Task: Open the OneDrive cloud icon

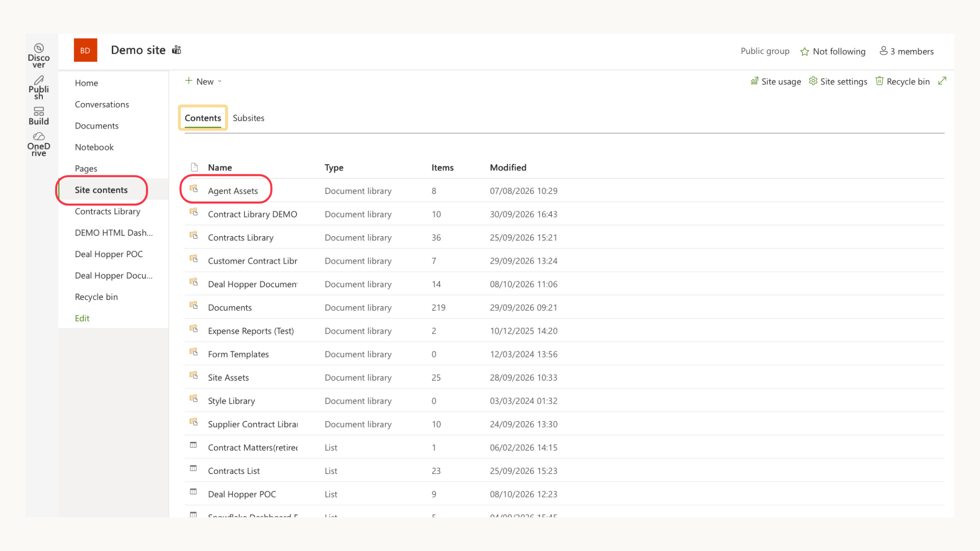Action: (39, 137)
